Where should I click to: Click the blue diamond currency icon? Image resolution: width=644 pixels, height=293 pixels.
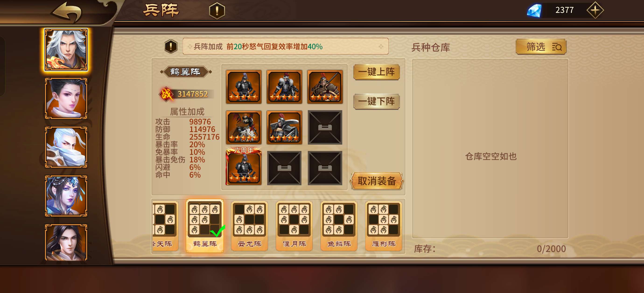point(534,10)
